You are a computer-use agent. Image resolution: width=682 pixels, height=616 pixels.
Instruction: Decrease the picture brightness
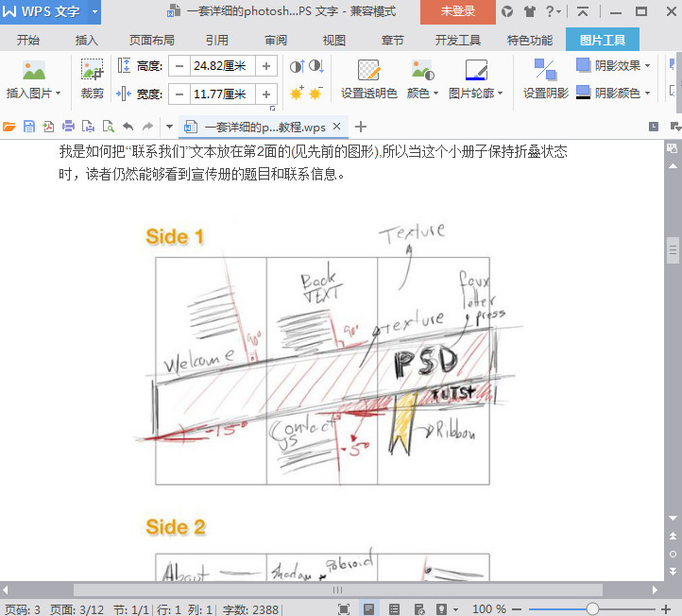point(316,94)
